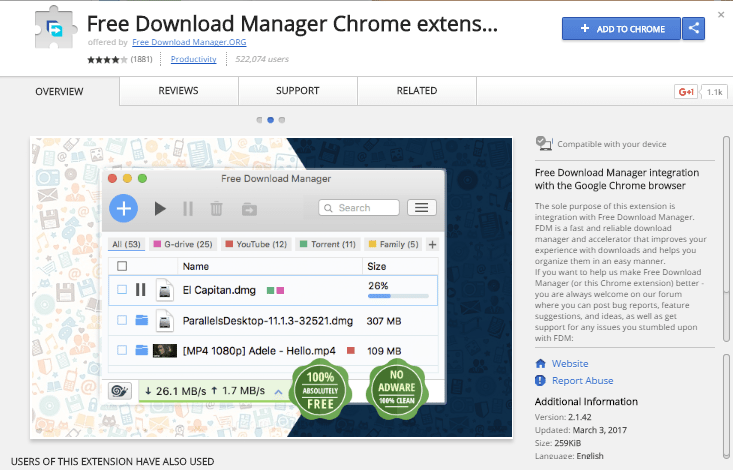Close the extension details dialog
The height and width of the screenshot is (470, 733).
pos(721,15)
